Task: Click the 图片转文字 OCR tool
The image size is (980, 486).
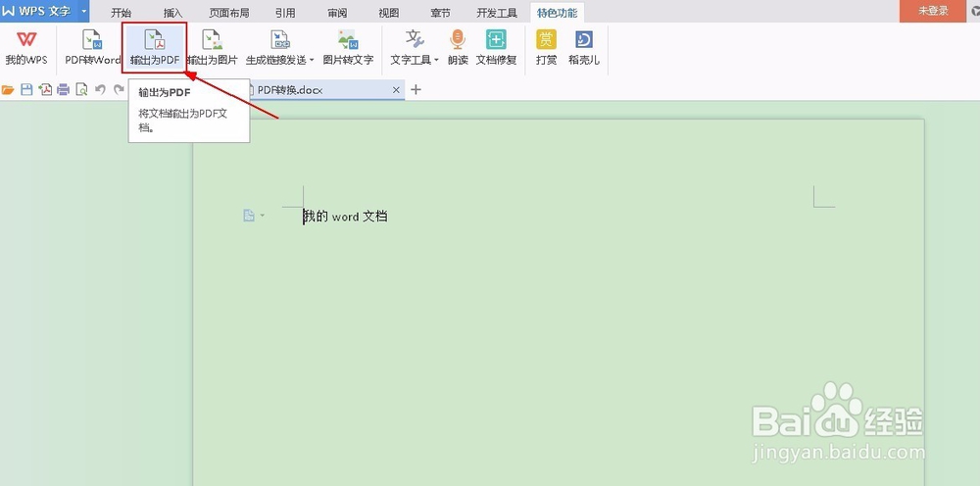Action: (x=348, y=48)
